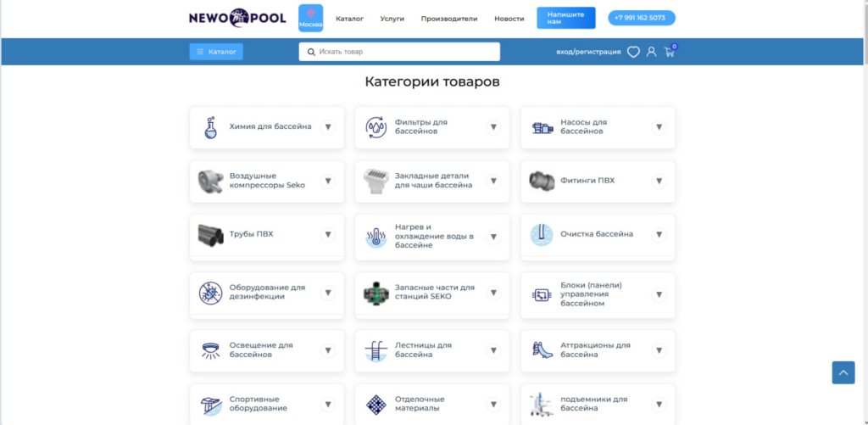Screen dimensions: 868x425
Task: Expand the Лестницы для бассейна category
Action: pos(493,350)
